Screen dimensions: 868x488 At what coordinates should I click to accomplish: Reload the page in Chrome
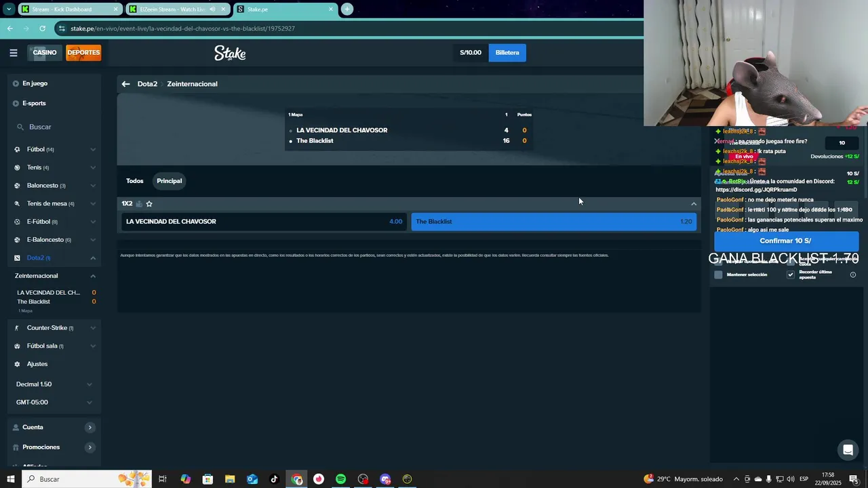[x=42, y=28]
